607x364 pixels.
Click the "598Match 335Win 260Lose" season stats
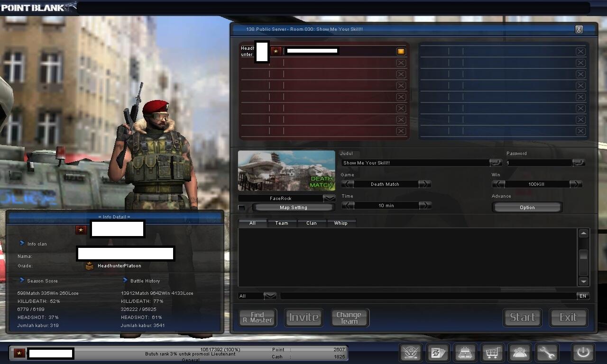pyautogui.click(x=48, y=293)
